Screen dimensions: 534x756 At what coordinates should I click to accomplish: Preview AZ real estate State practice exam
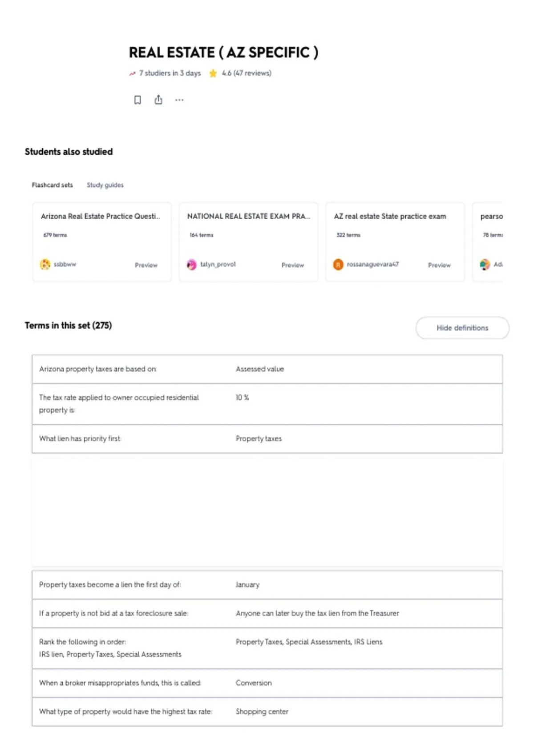click(439, 265)
